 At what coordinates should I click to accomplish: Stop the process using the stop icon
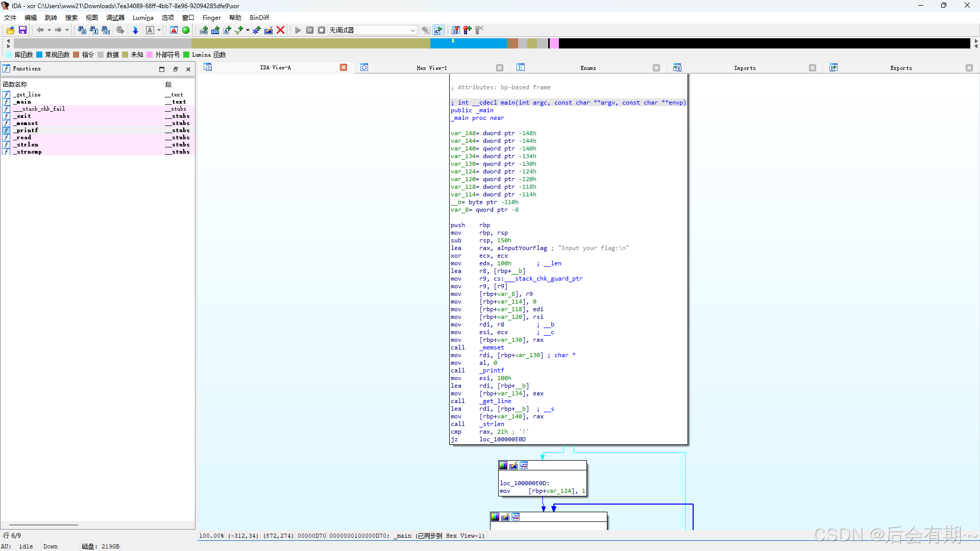click(x=322, y=30)
